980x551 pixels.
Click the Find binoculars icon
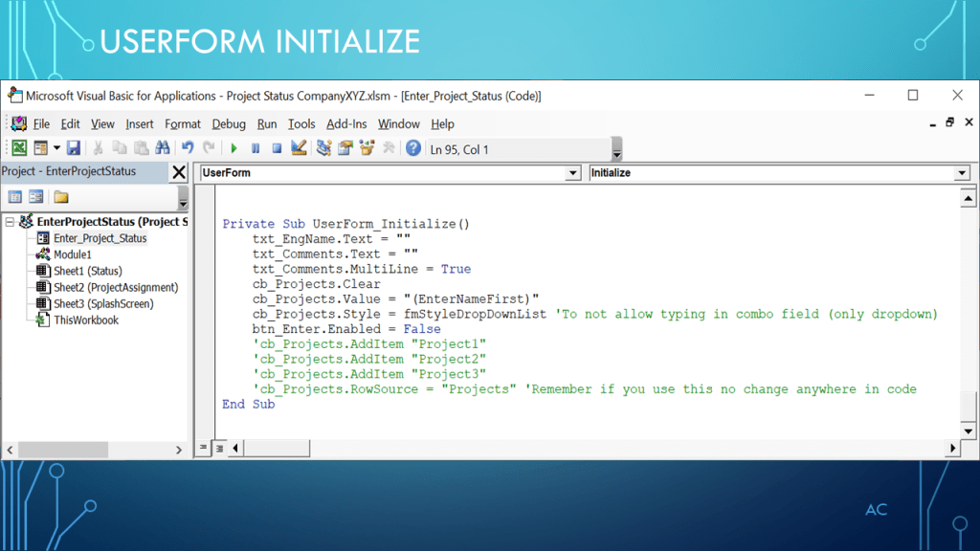click(162, 148)
